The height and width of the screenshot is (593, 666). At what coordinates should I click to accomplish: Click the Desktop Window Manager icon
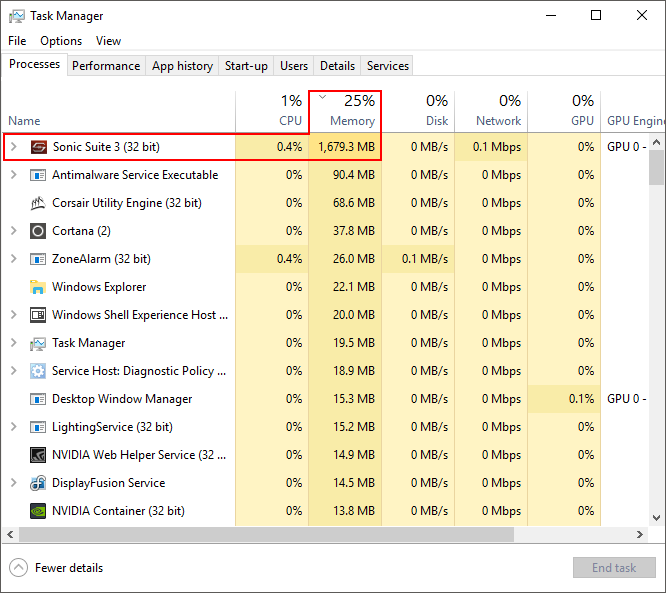coord(38,399)
